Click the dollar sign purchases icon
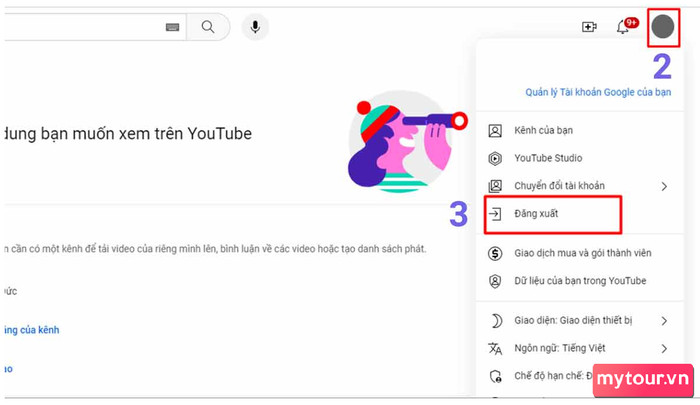The image size is (700, 405). coord(495,254)
